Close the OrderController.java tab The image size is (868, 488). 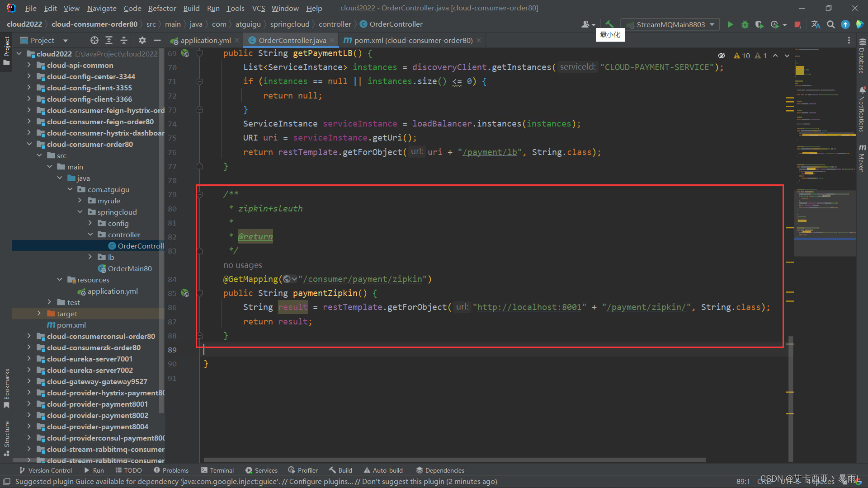pos(332,40)
